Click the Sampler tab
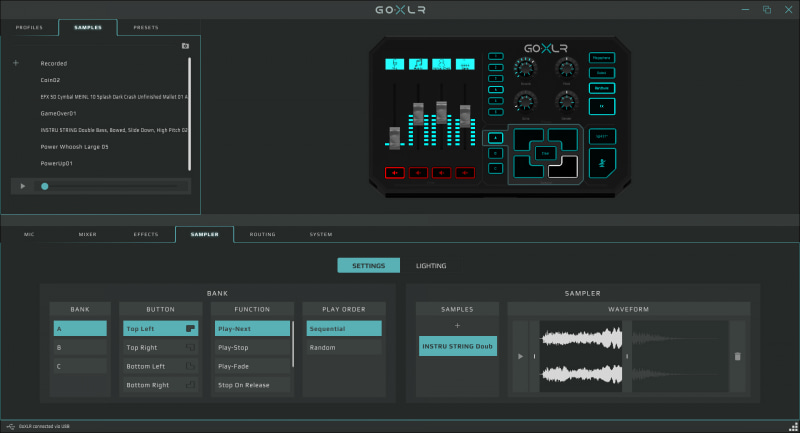The width and height of the screenshot is (800, 433). tap(205, 235)
